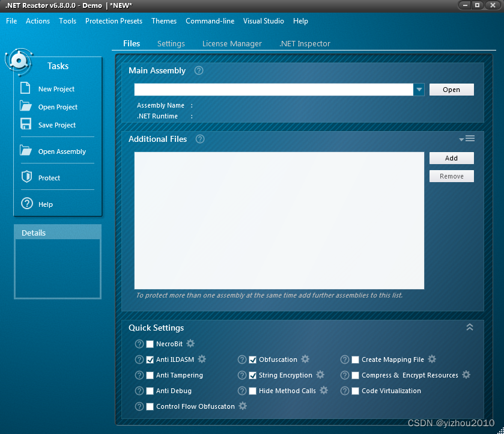Open String Encryption settings gear
Viewport: 504px width, 434px height.
point(320,374)
